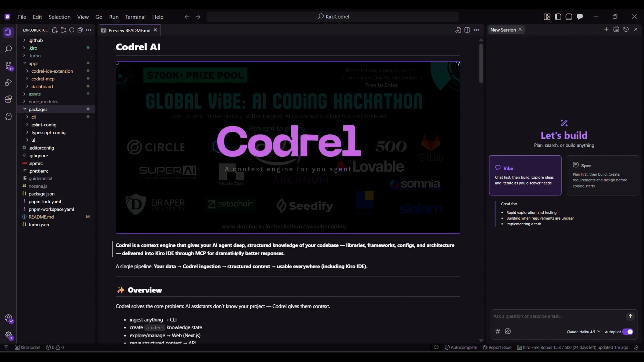Click Report issue in status bar
The height and width of the screenshot is (362, 644).
click(497, 347)
